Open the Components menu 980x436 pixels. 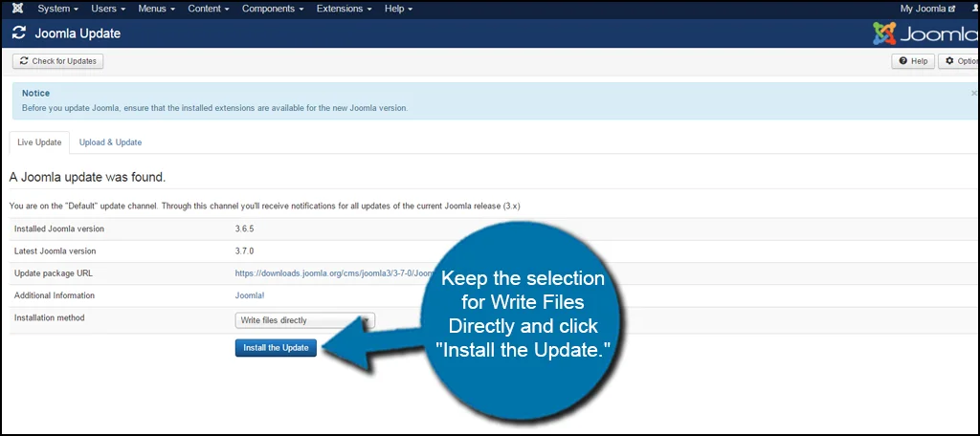tap(273, 9)
